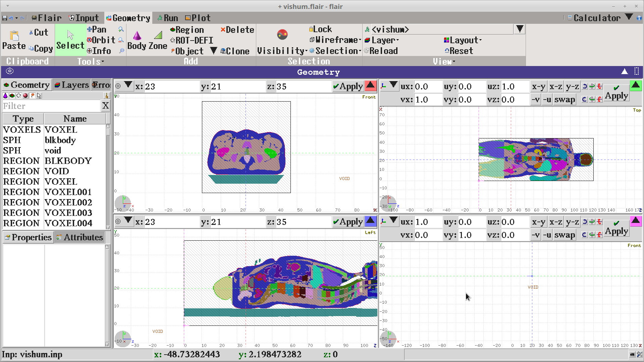This screenshot has height=362, width=644.
Task: Click the collapse ribbon up-arrow in Geometry bar
Action: [x=625, y=71]
